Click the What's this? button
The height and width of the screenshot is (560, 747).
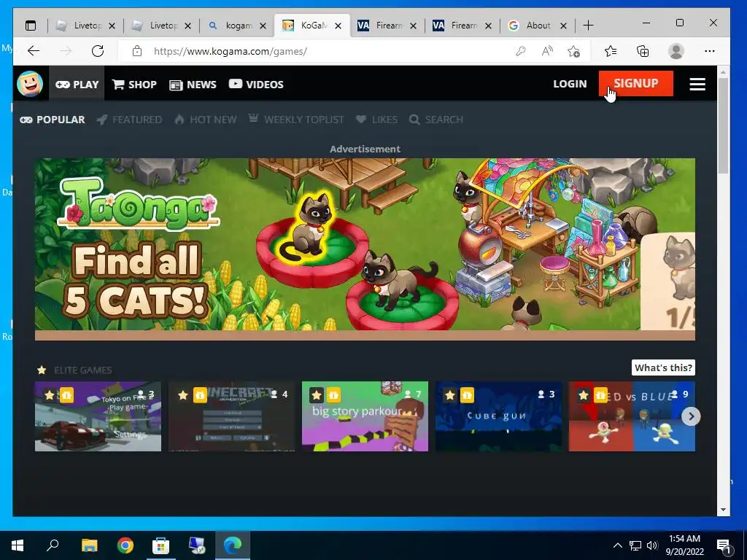[664, 367]
